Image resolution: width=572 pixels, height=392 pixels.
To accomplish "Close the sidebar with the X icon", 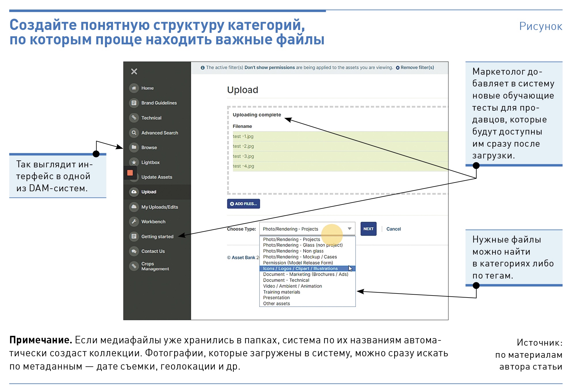I will [134, 71].
